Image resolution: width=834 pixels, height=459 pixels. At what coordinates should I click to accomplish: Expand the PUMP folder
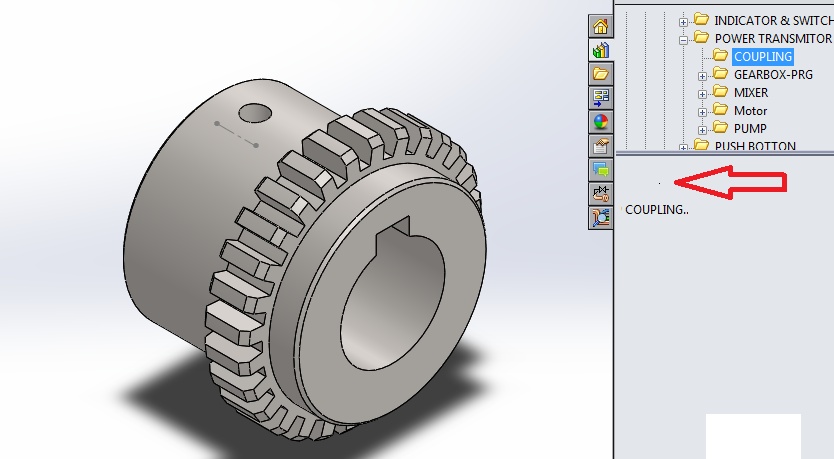702,130
